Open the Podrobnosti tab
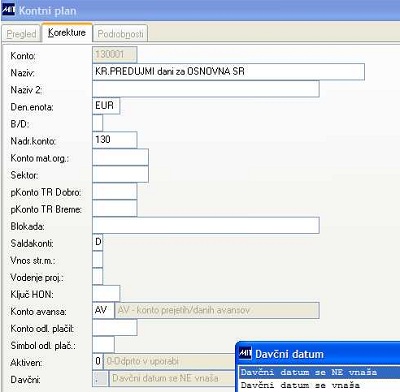The height and width of the screenshot is (392, 400). tap(120, 34)
